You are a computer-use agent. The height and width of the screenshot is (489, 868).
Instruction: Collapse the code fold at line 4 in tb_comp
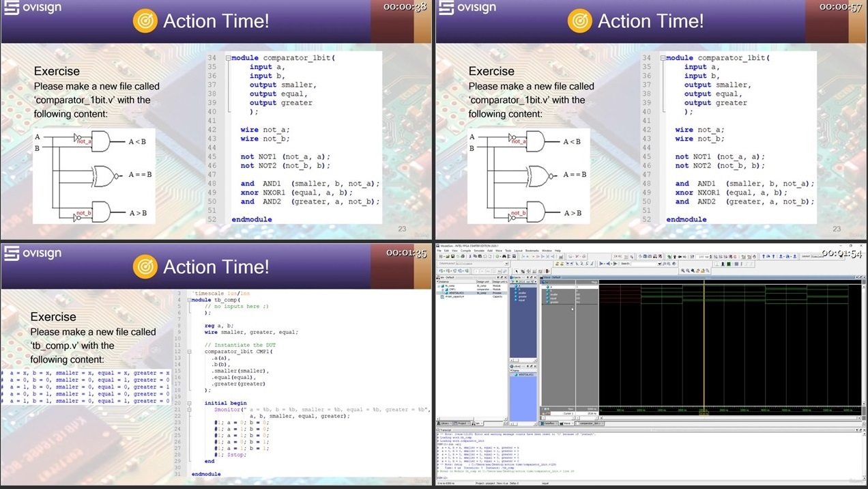pyautogui.click(x=189, y=300)
